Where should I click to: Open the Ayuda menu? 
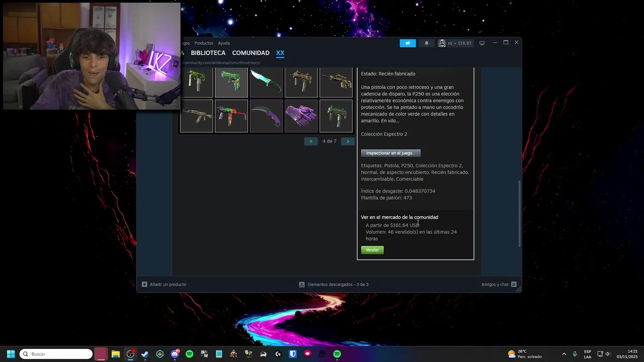pos(224,43)
